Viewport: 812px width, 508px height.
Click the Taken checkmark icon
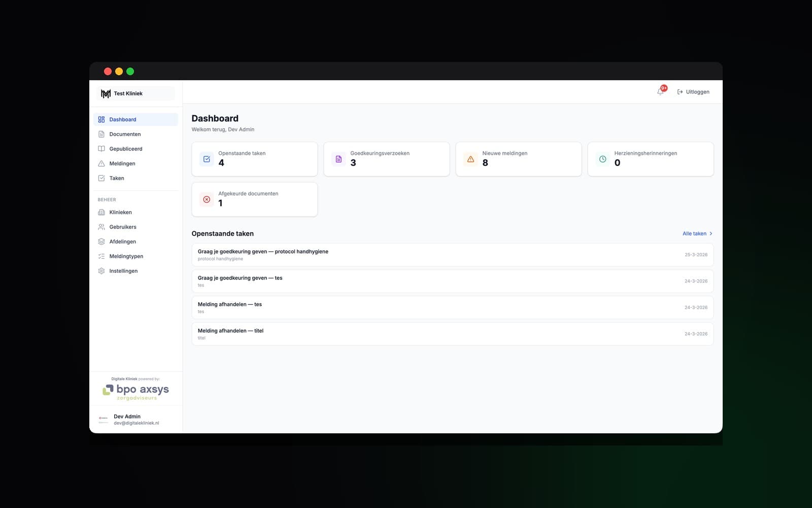point(101,178)
